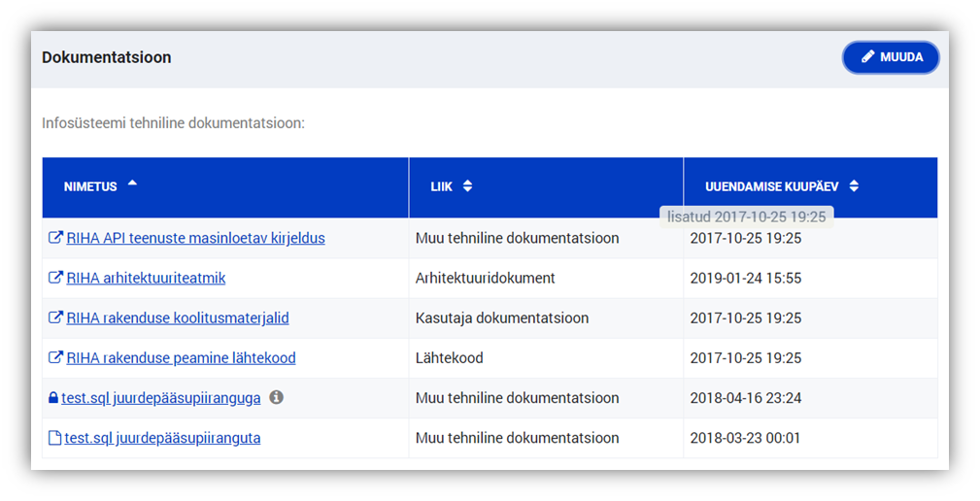Open RIHA arhitektuuriteatmik link
Screen dimensions: 980x501
[x=146, y=278]
